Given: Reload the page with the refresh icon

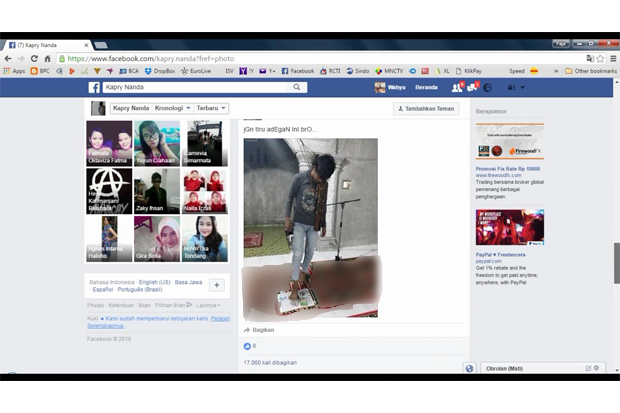Looking at the screenshot, I should (34, 59).
